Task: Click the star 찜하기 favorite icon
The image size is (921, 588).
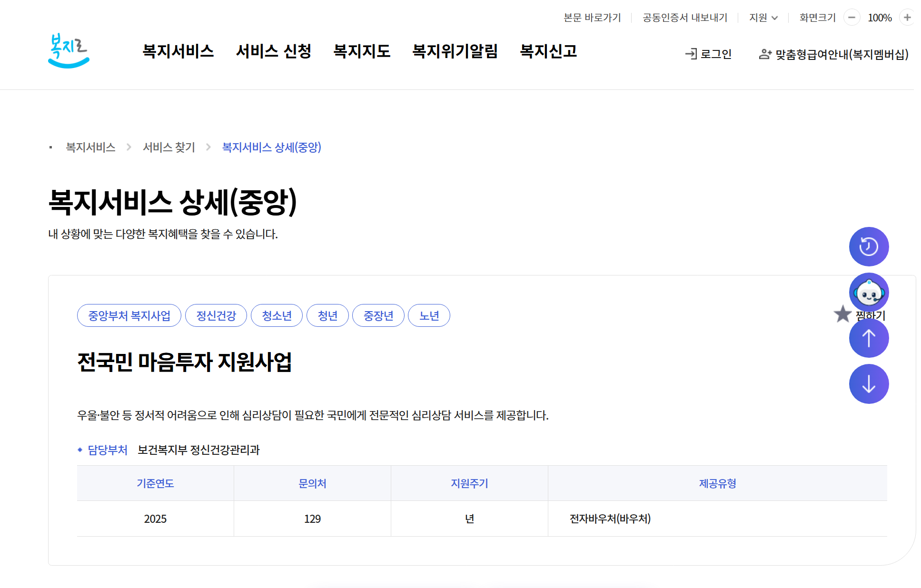Action: click(842, 314)
